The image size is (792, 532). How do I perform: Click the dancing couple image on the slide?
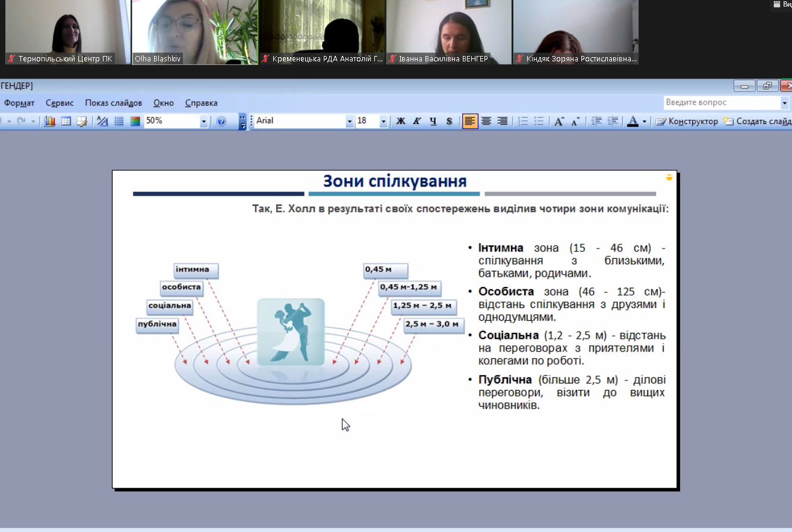click(291, 332)
